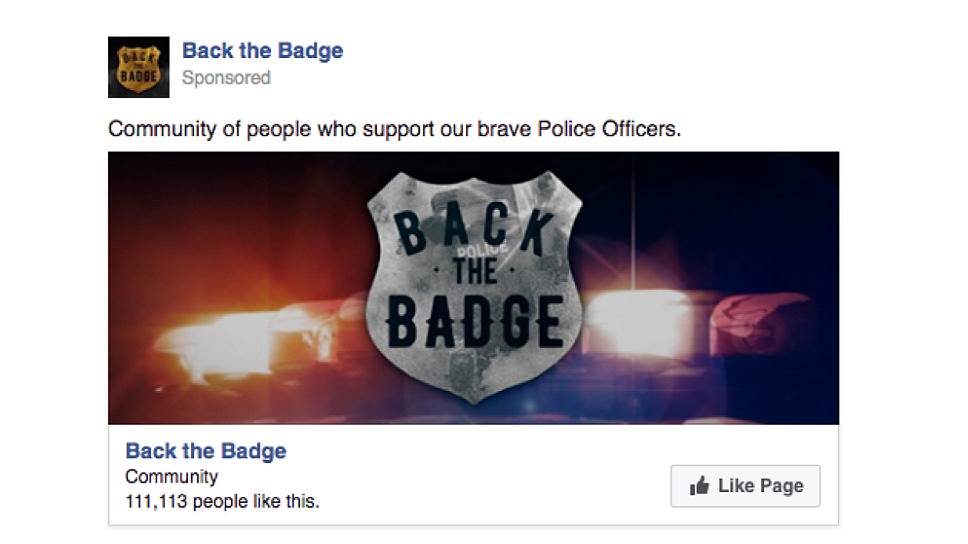Image resolution: width=968 pixels, height=544 pixels.
Task: Click the word BADGE on the shield
Action: (474, 321)
